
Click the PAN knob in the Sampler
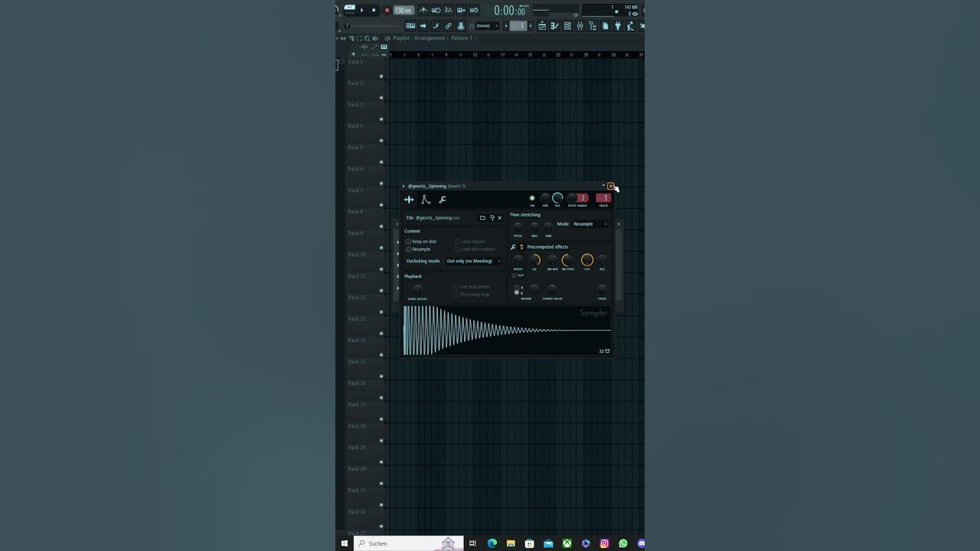coord(545,197)
